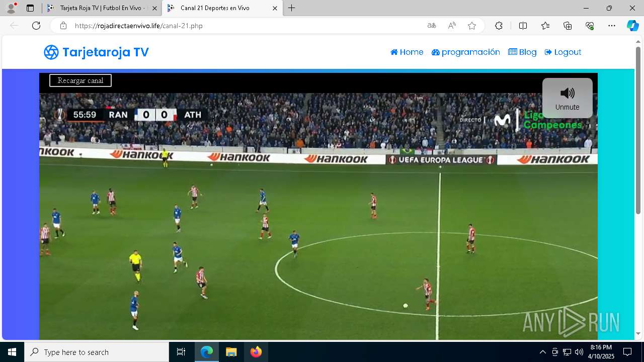
Task: Click the Unmute speaker button on video
Action: click(567, 98)
